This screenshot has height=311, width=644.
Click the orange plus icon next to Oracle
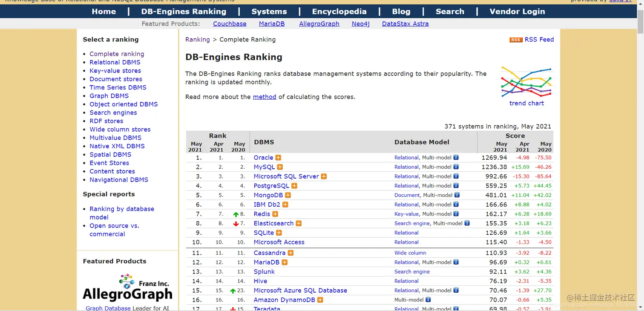point(278,158)
